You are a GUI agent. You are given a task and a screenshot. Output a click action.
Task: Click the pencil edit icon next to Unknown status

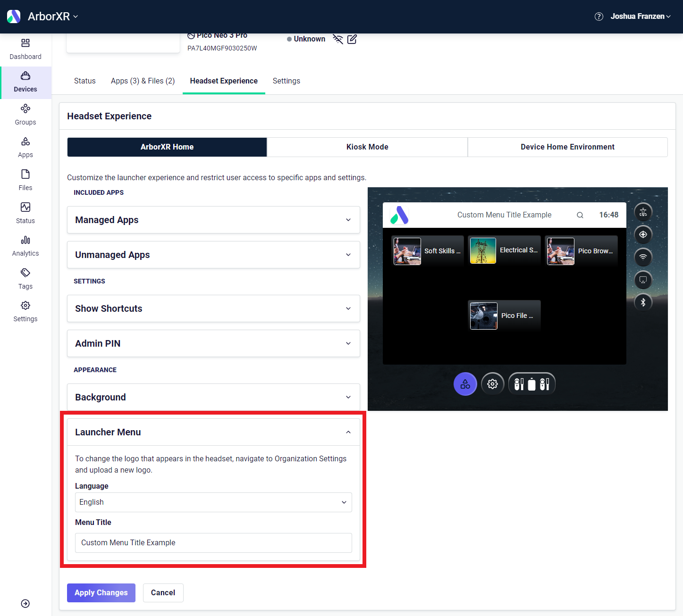tap(352, 39)
